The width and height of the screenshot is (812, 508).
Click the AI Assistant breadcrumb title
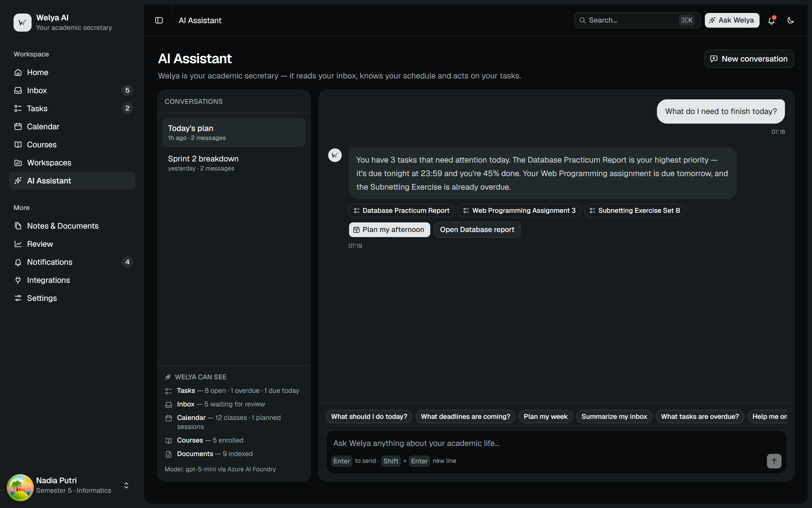coord(200,21)
